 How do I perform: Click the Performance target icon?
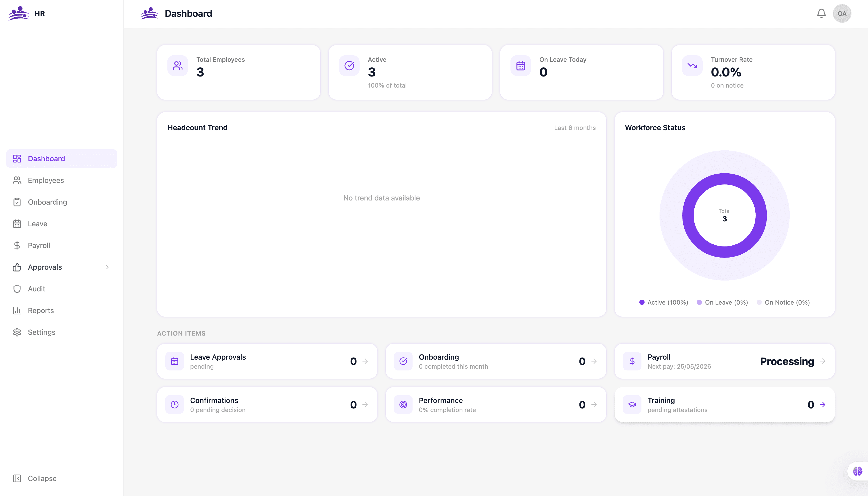[403, 404]
